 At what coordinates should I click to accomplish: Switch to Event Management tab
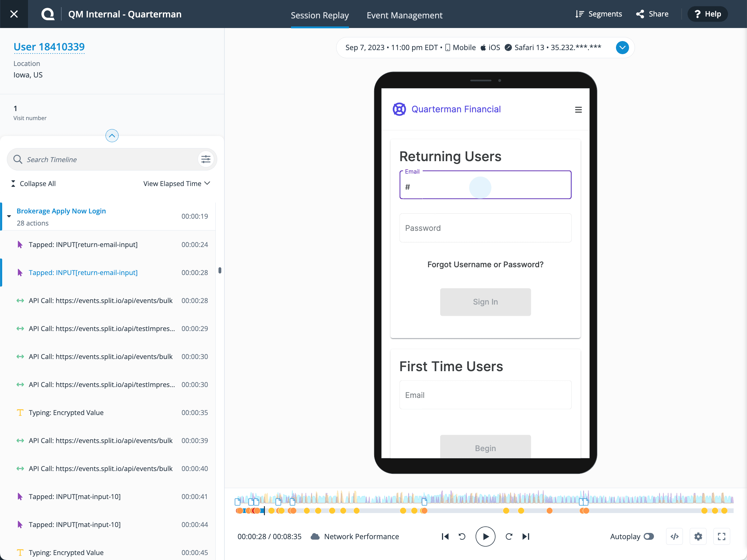[x=404, y=15]
